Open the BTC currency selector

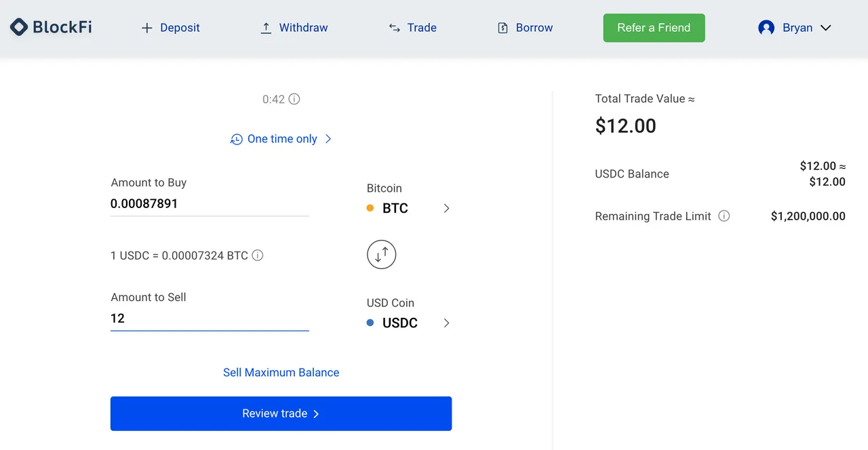(x=408, y=208)
